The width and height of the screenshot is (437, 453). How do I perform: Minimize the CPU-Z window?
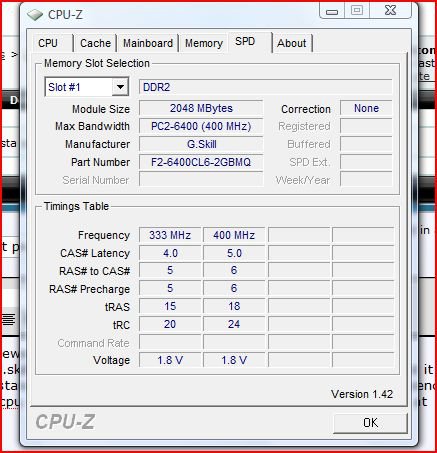pos(332,10)
